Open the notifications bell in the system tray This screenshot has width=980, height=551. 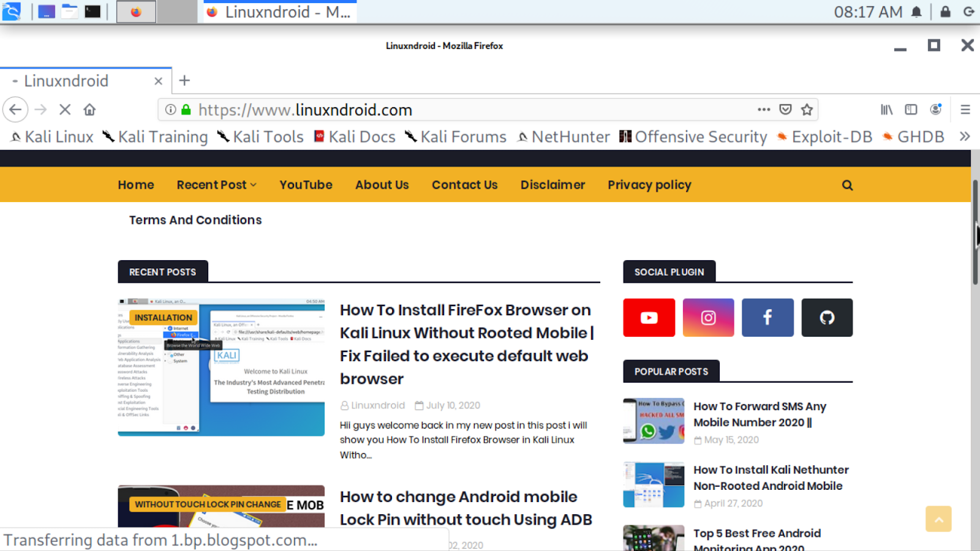pyautogui.click(x=916, y=12)
